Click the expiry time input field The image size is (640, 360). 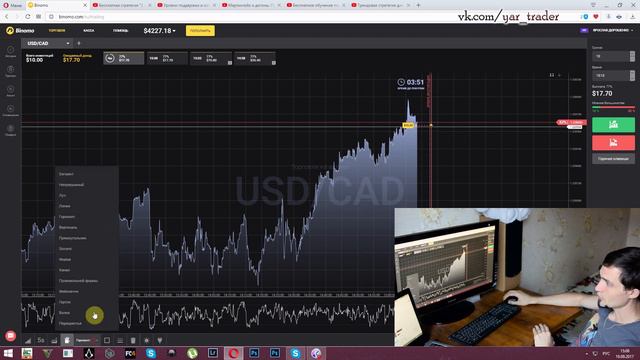(x=611, y=76)
